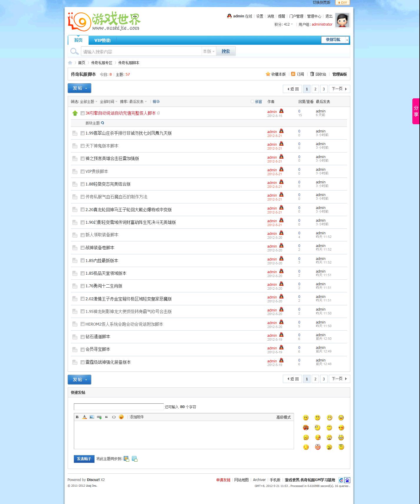Viewport: 420px width, 504px height.
Task: Select checkbox for 新人领取装备脚本 thread
Action: [x=82, y=235]
